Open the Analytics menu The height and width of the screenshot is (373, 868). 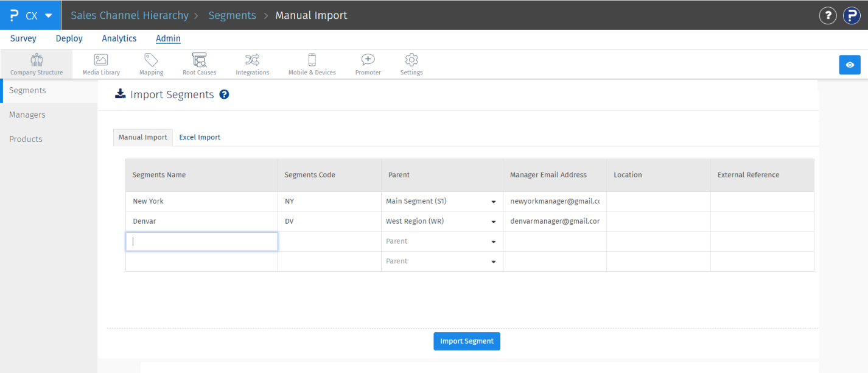click(119, 38)
